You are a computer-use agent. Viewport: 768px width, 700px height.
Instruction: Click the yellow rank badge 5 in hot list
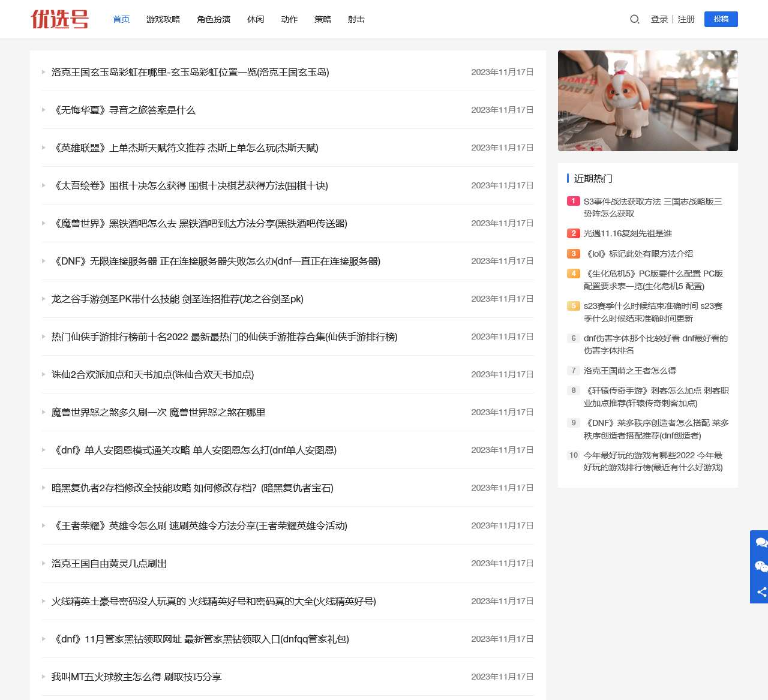pyautogui.click(x=573, y=306)
